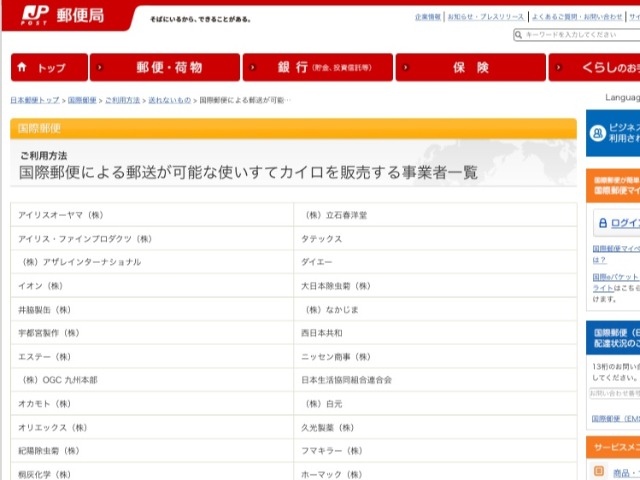Click the arrow icon on 保険 button
640x480 pixels.
[406, 67]
